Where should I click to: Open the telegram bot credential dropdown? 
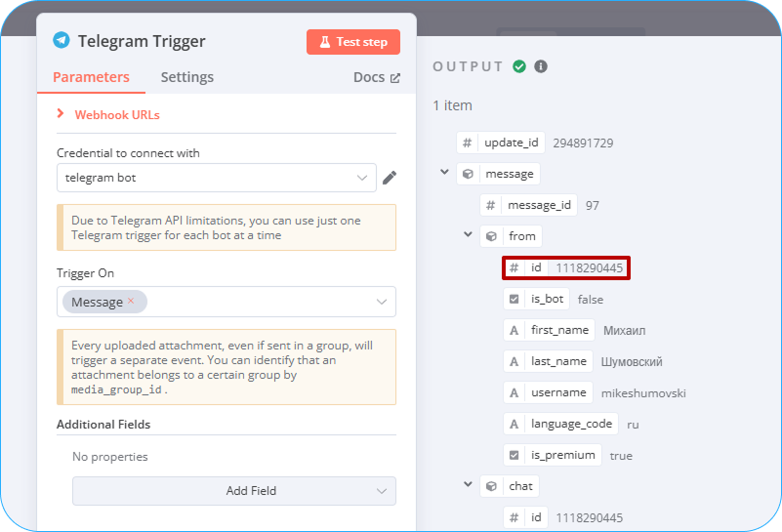click(217, 178)
